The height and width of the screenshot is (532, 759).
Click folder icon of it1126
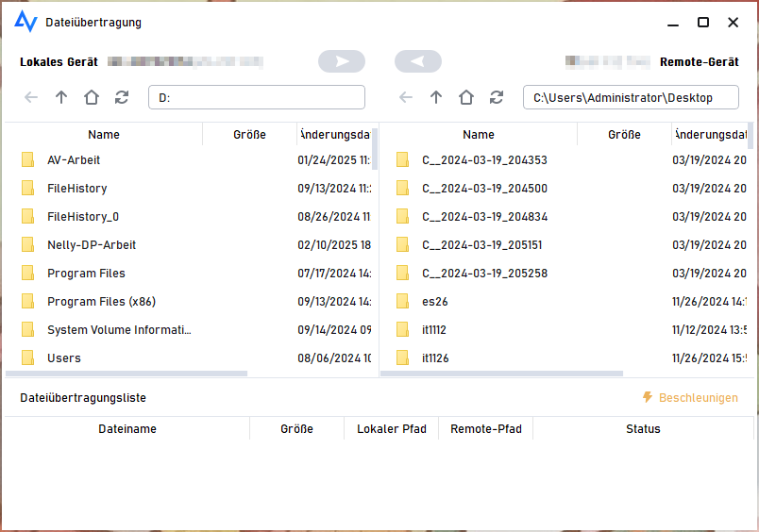[x=402, y=357]
